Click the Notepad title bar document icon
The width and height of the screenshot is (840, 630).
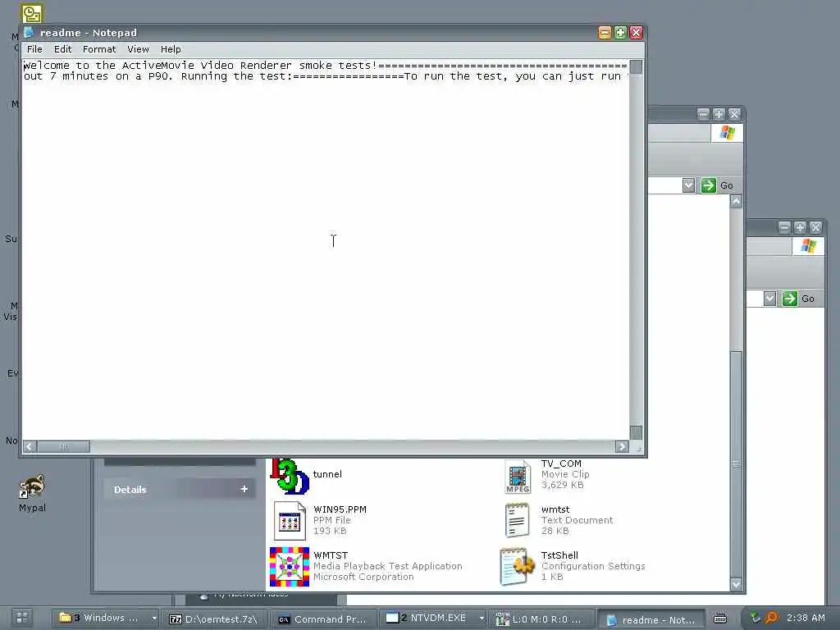(29, 32)
